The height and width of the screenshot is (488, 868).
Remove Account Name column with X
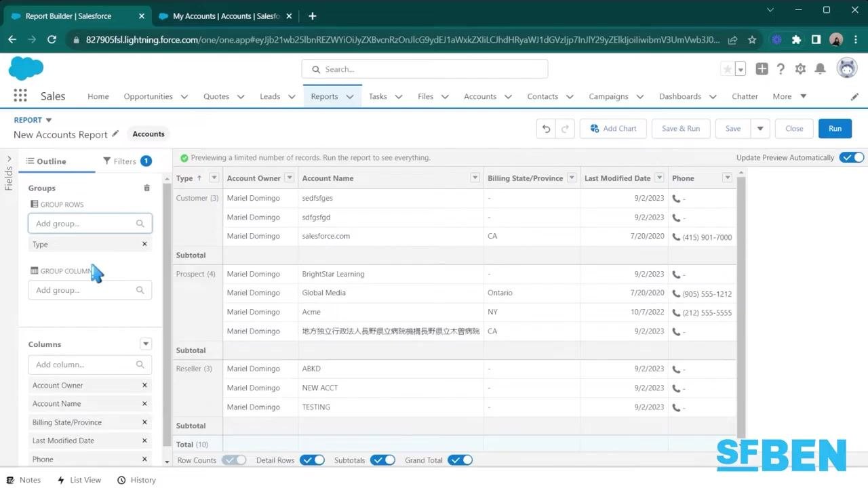coord(144,403)
